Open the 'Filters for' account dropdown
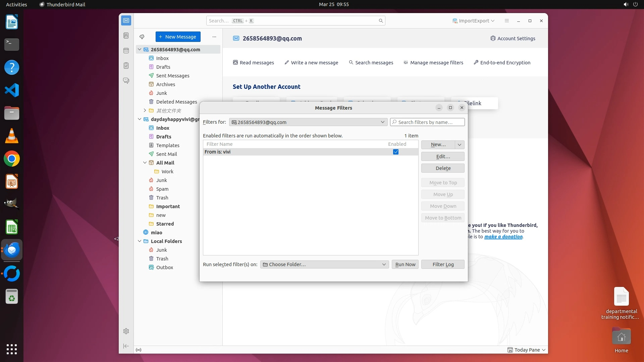Screen dimensions: 644x362 308,122
